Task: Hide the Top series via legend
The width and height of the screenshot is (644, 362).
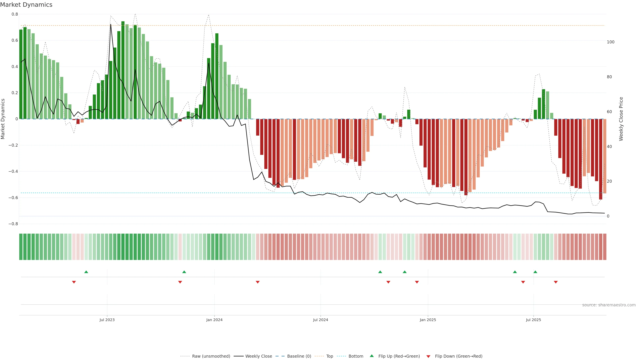Action: [x=330, y=356]
